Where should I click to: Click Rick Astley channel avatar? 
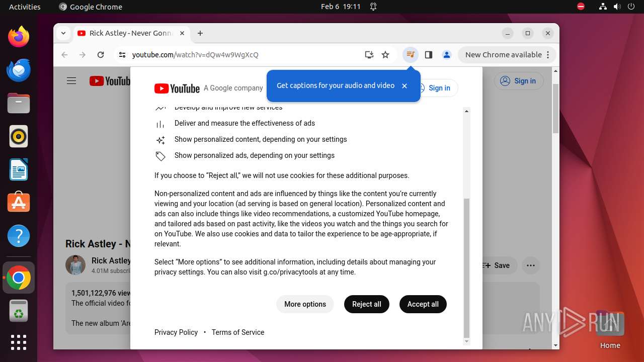click(x=75, y=265)
